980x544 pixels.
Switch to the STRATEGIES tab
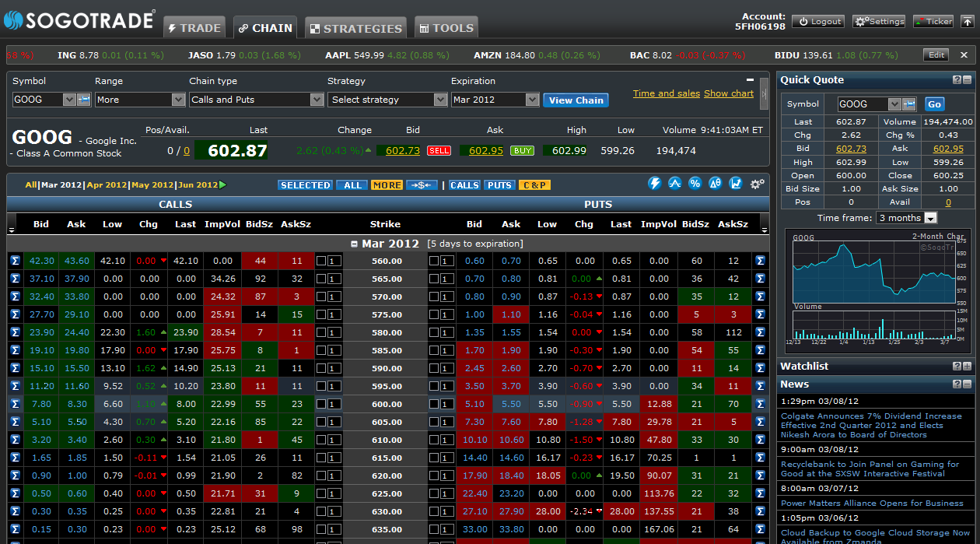click(356, 28)
